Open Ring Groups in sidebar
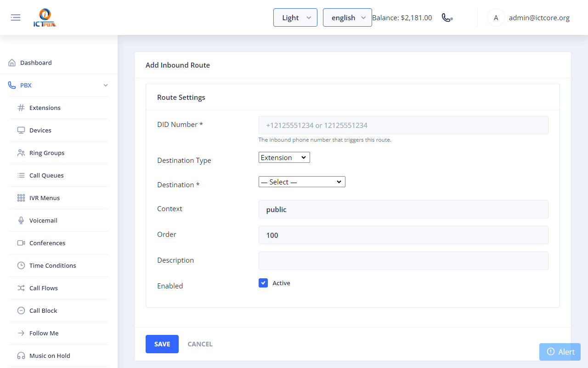This screenshot has width=588, height=368. tap(59, 153)
